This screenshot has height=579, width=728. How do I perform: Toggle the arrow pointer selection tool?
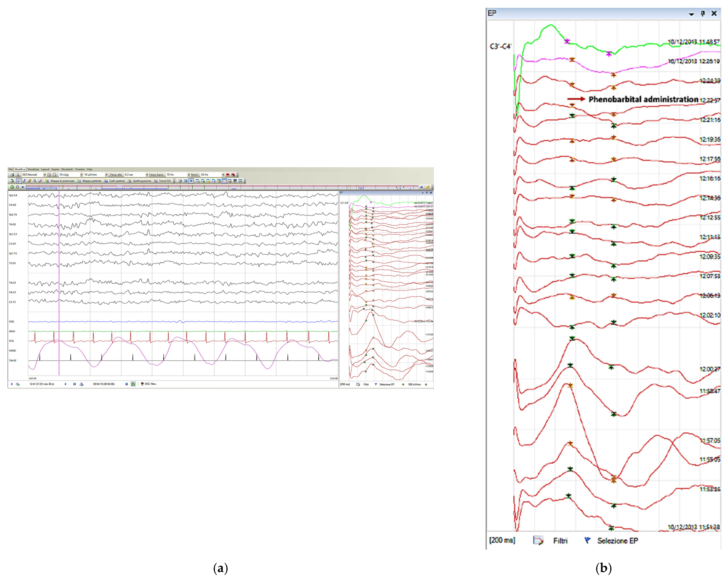tap(19, 181)
